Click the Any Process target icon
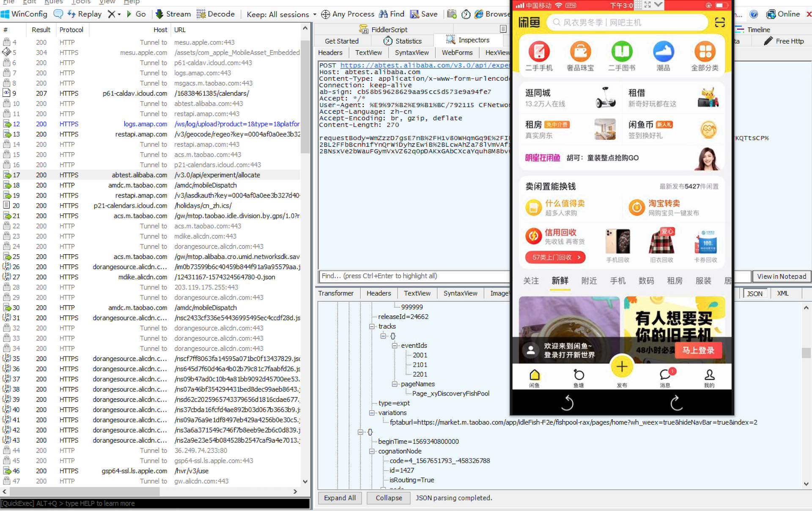Viewport: 812px width, 511px height. click(x=325, y=14)
